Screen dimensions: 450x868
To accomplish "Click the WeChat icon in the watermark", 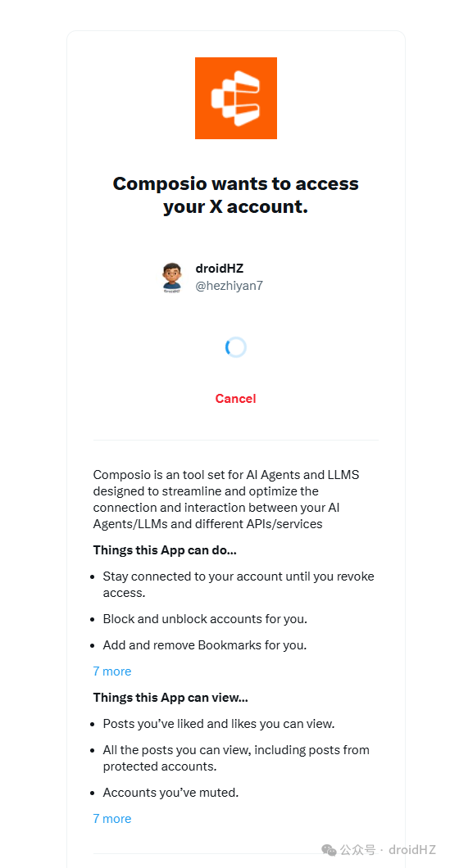I will coord(330,850).
